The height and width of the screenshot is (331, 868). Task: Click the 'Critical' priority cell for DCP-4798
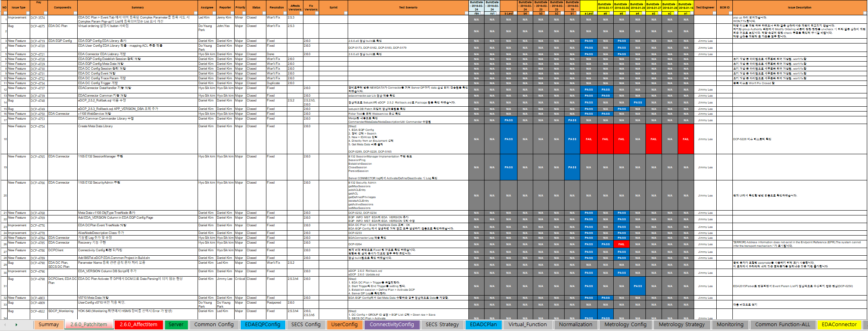[x=240, y=286]
